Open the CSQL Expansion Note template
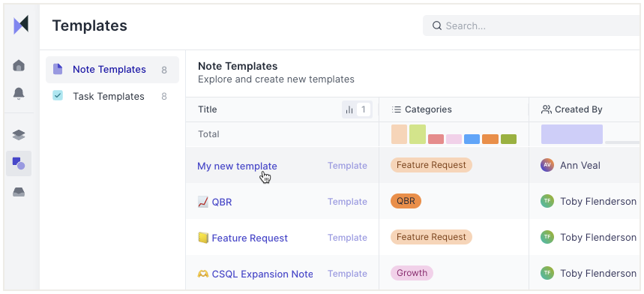This screenshot has width=644, height=294. tap(262, 274)
